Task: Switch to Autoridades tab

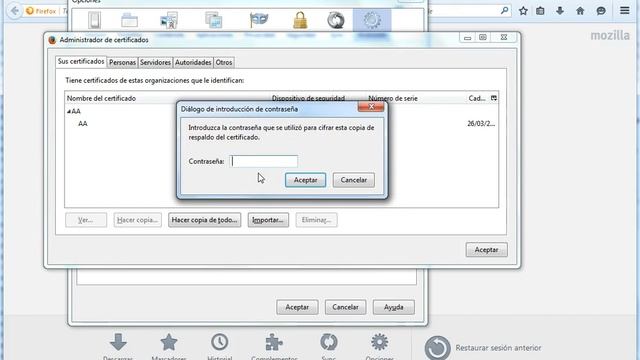Action: pyautogui.click(x=193, y=62)
